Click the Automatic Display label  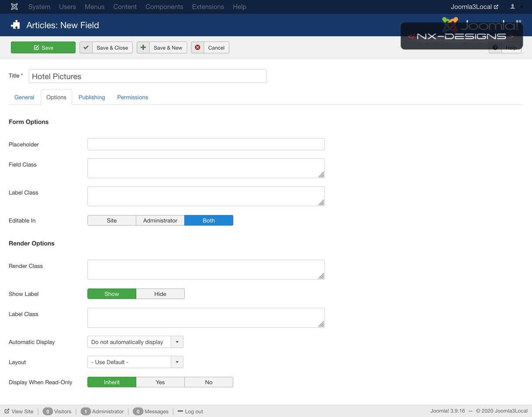click(32, 342)
